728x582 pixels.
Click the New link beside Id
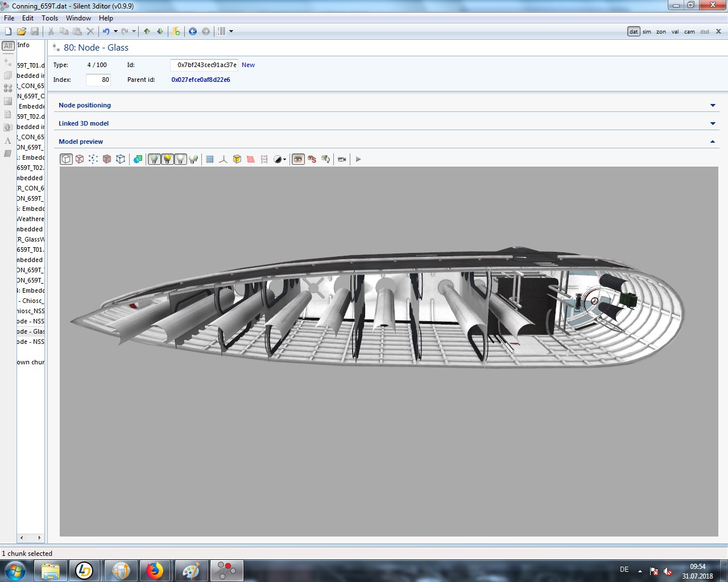coord(248,65)
